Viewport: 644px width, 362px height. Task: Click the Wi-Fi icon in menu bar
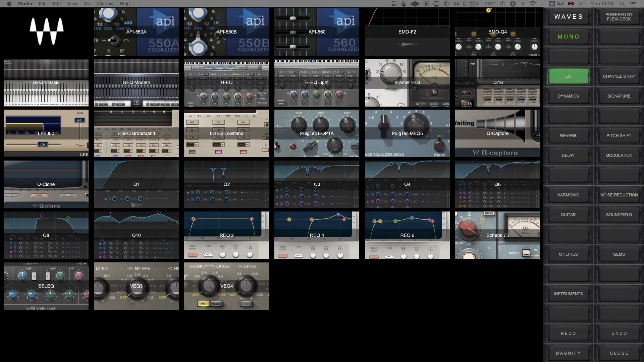(x=532, y=4)
